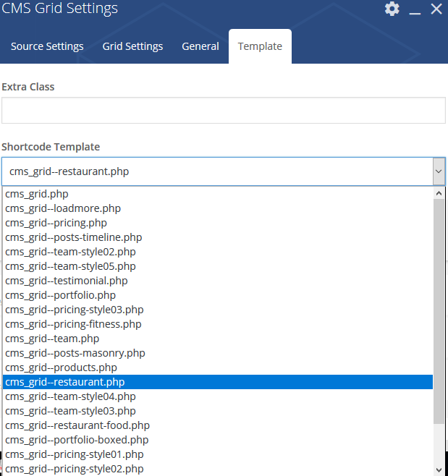Pick cms_grid--portfolio-boxed.php from the list

77,440
